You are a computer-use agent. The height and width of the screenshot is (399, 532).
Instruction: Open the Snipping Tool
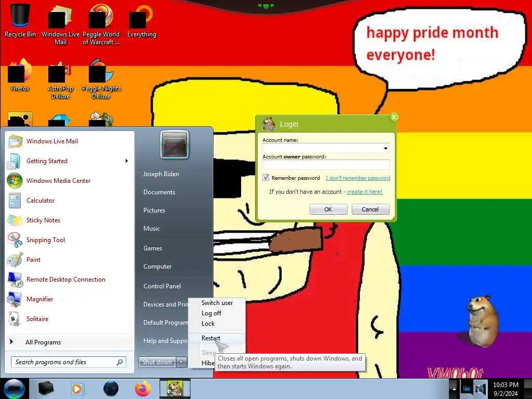coord(70,240)
